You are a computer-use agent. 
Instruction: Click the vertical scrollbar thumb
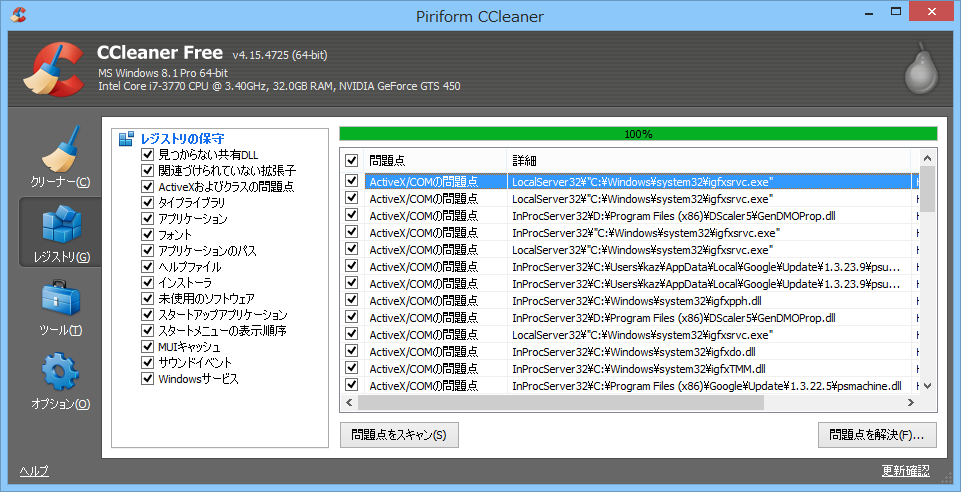pos(927,189)
